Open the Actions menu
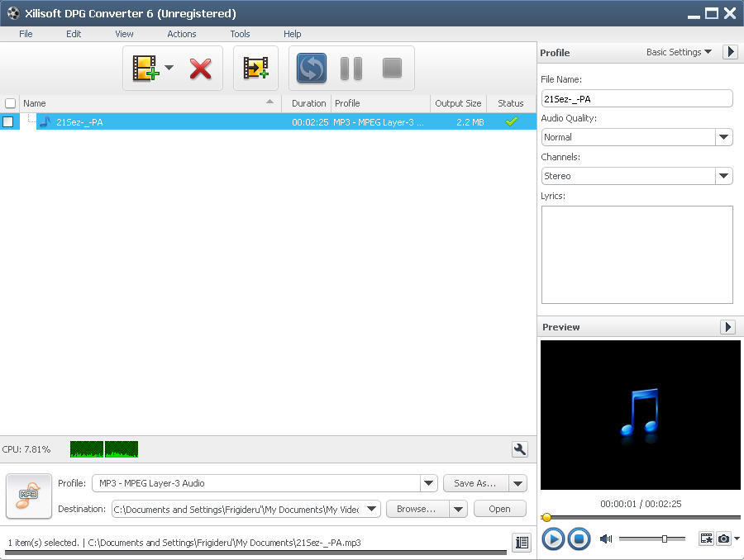The width and height of the screenshot is (744, 560). pos(182,34)
